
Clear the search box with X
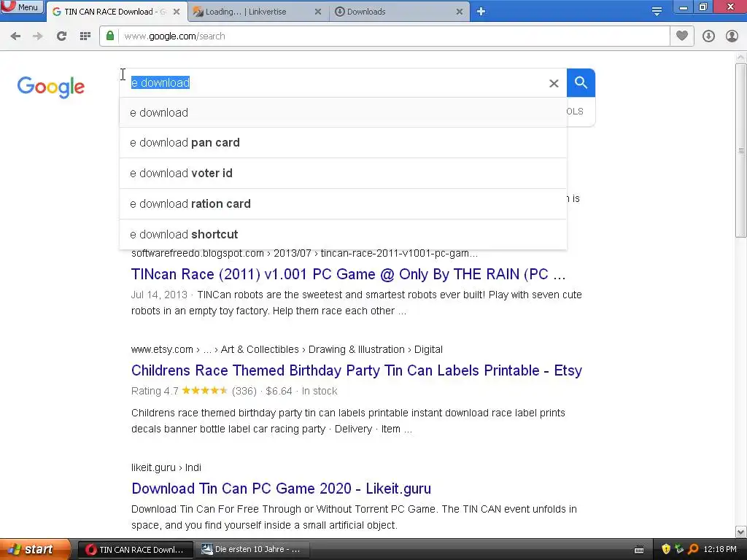click(x=554, y=83)
